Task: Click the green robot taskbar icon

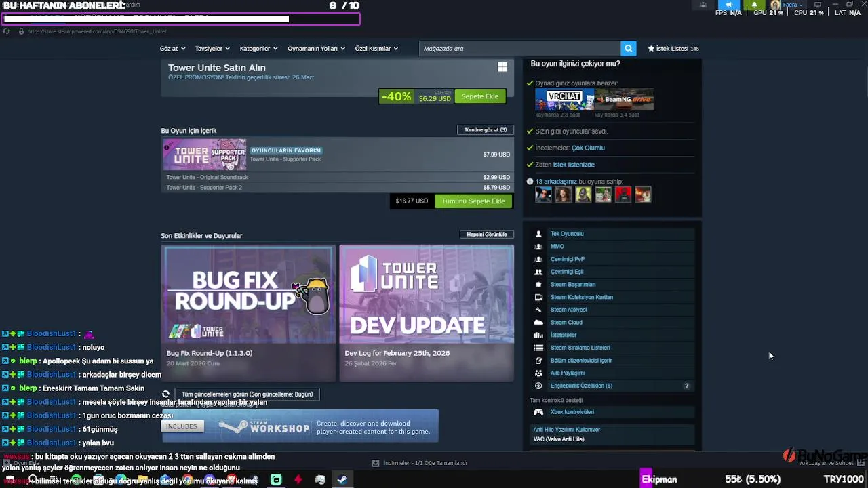Action: coord(276,480)
